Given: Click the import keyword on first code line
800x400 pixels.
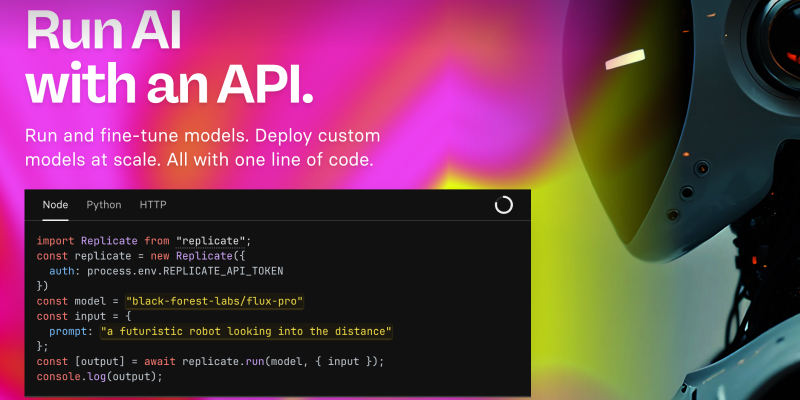Looking at the screenshot, I should 56,241.
